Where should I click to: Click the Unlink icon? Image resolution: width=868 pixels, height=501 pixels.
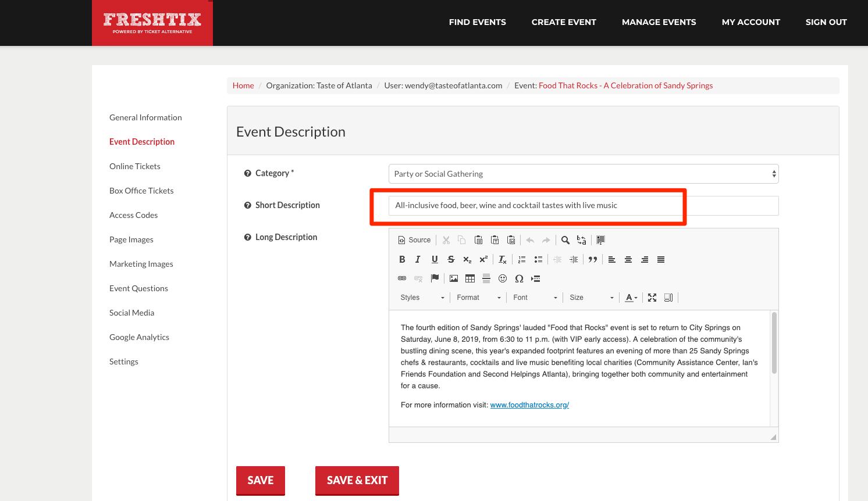(x=418, y=278)
